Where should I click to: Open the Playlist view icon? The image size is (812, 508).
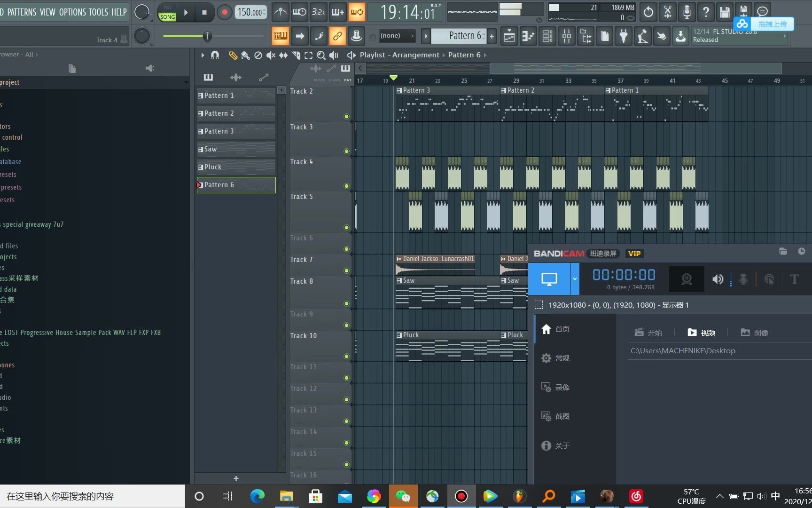(x=509, y=36)
